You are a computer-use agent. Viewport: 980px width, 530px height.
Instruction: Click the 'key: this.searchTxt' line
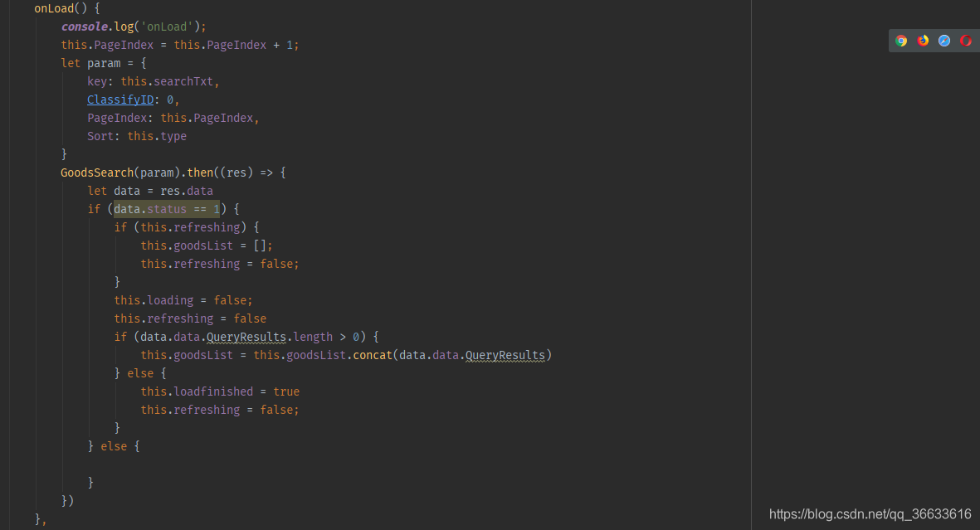click(x=154, y=82)
